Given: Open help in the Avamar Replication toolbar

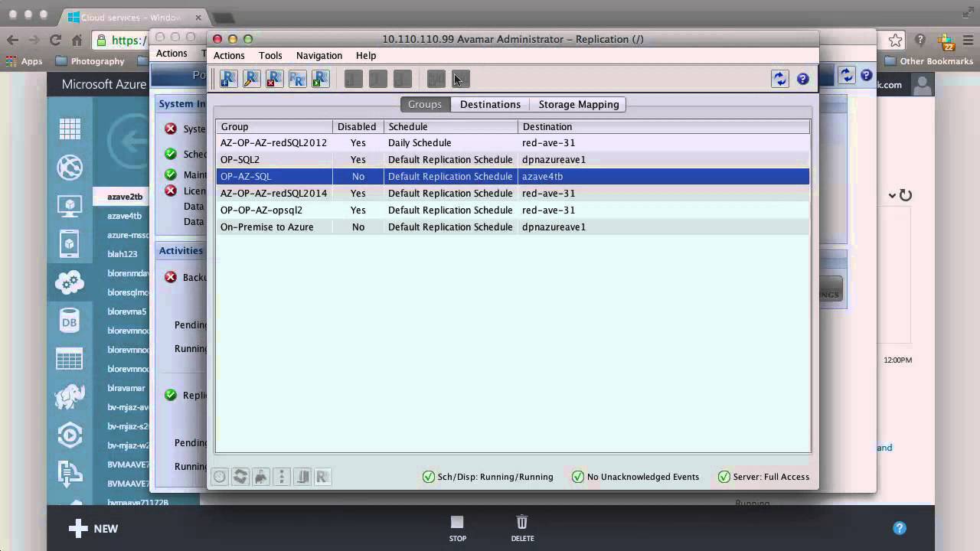Looking at the screenshot, I should tap(802, 79).
